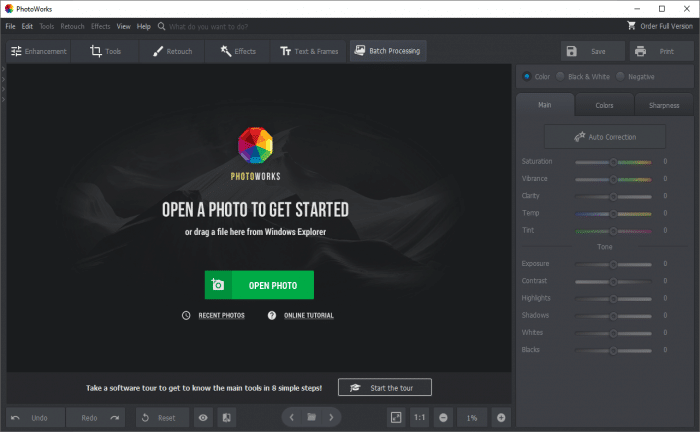The width and height of the screenshot is (700, 432).
Task: Expand the topmost left side panel chevron
Action: tap(3, 70)
